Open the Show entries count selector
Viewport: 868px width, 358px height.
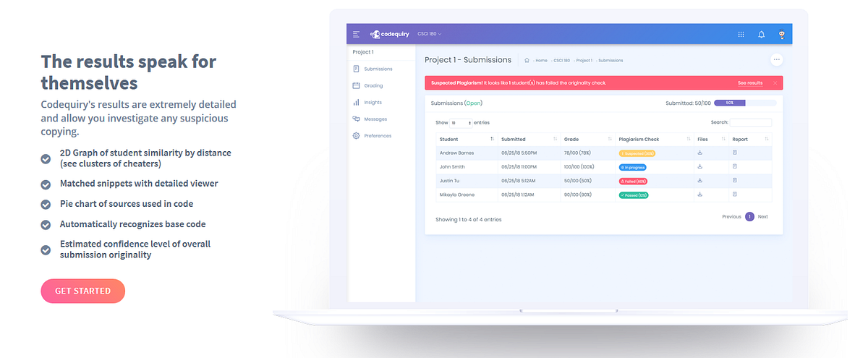click(460, 123)
